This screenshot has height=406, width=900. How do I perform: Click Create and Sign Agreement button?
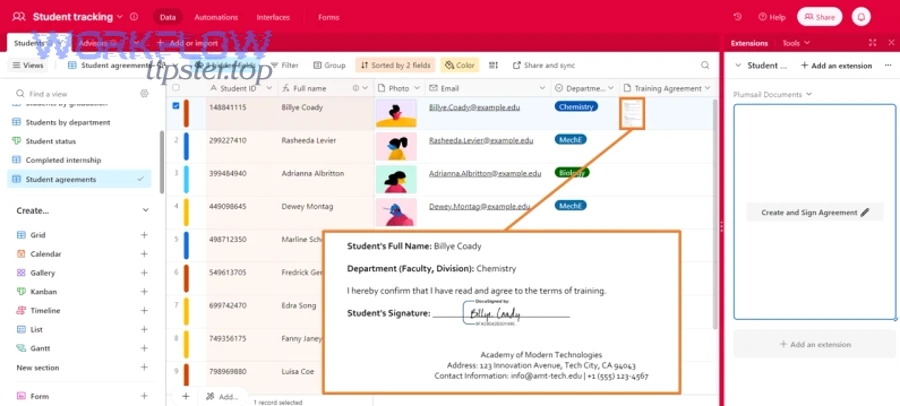[x=815, y=212]
